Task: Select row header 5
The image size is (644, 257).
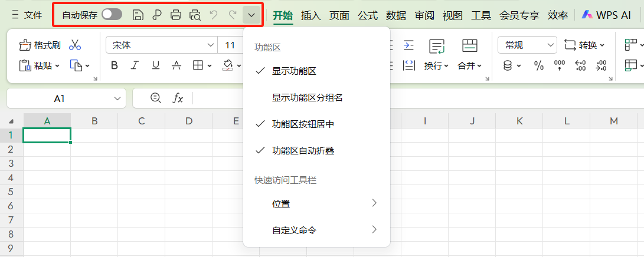Action: pos(11,192)
